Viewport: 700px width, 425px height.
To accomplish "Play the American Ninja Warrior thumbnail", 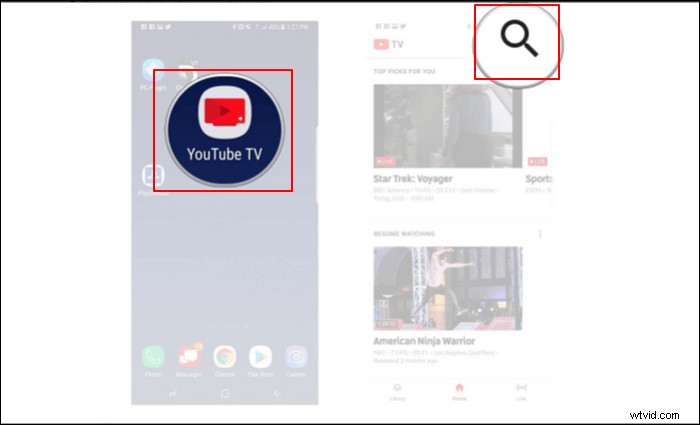I will pos(448,288).
